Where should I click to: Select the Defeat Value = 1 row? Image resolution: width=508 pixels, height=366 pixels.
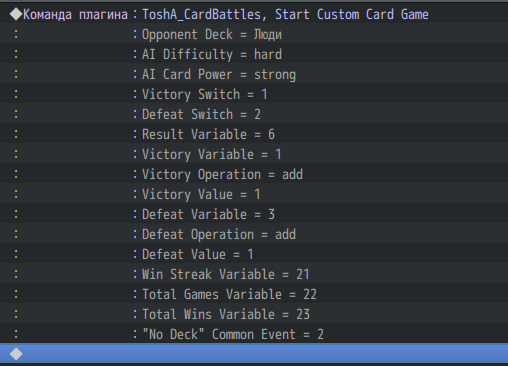[x=254, y=254]
